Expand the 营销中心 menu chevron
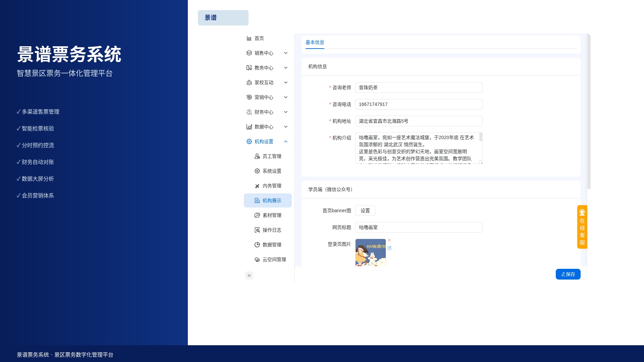 [286, 97]
